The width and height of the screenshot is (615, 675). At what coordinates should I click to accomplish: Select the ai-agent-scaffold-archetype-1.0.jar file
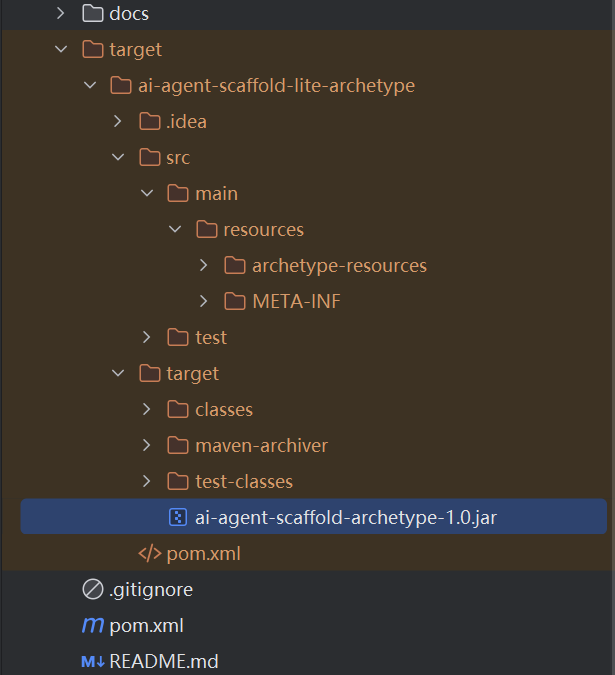click(314, 517)
